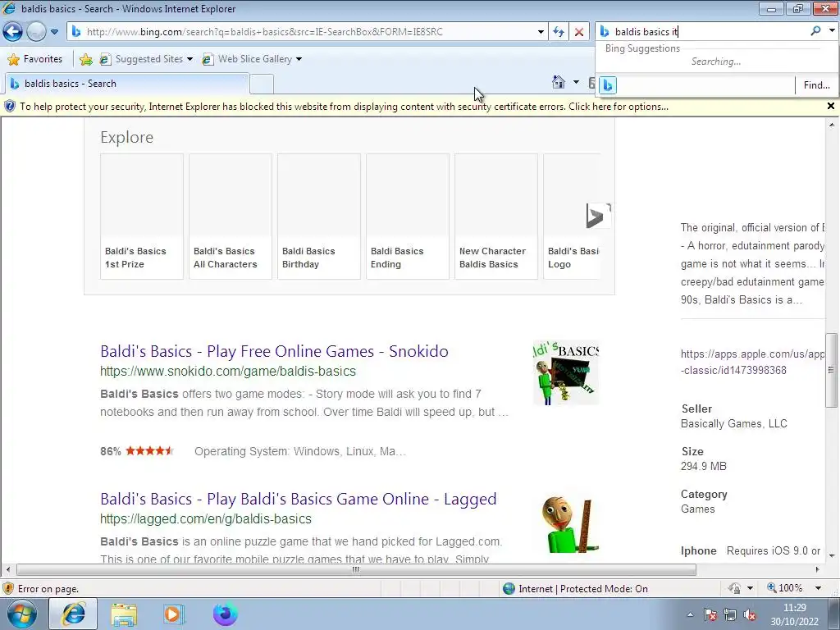The image size is (840, 630).
Task: Click the Home page icon
Action: pyautogui.click(x=558, y=82)
